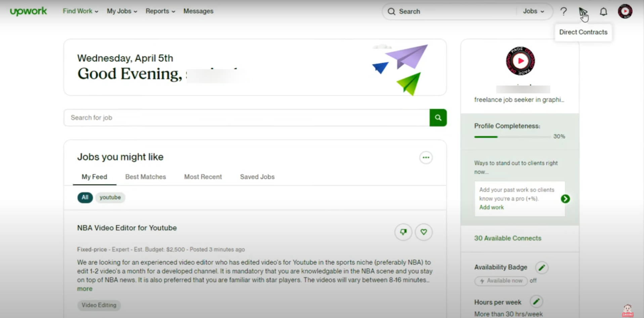Click 'Posted 3 minutes ago' job details line
Screen dimensions: 644x318
[x=217, y=249]
